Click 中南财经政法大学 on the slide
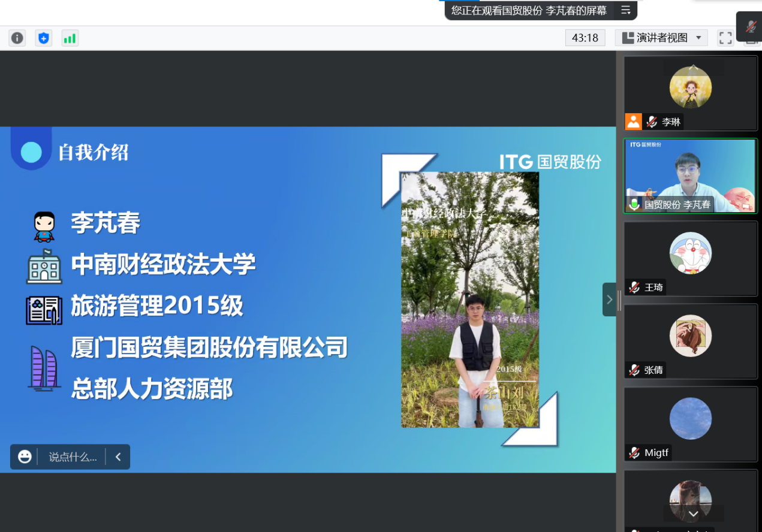Image resolution: width=762 pixels, height=532 pixels. tap(164, 264)
